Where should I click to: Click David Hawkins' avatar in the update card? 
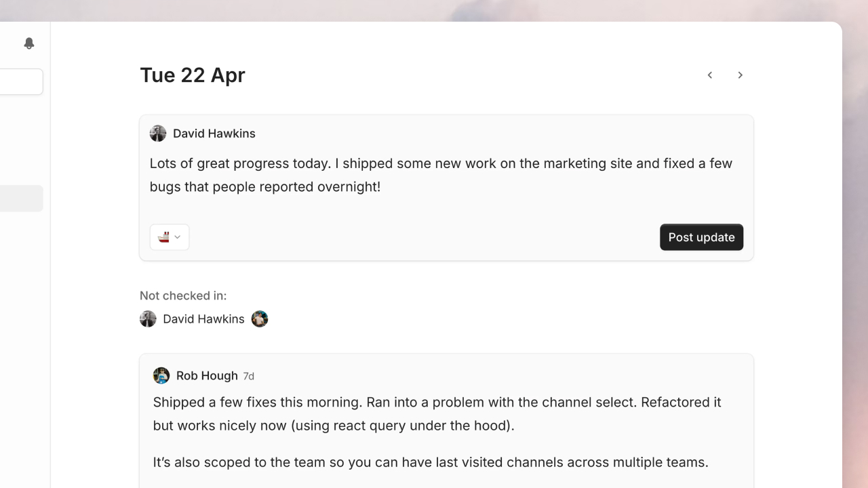tap(157, 134)
